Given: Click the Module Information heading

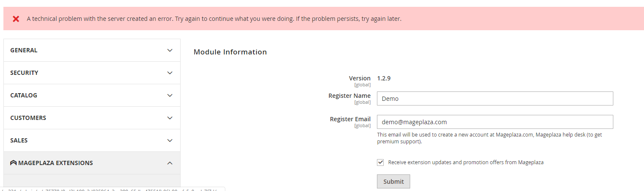Looking at the screenshot, I should (230, 52).
